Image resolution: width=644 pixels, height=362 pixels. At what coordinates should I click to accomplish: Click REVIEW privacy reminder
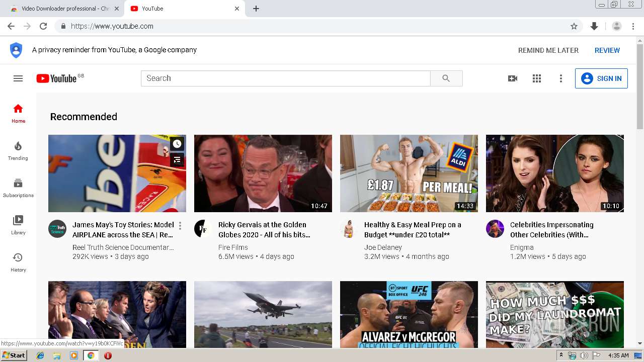(607, 50)
